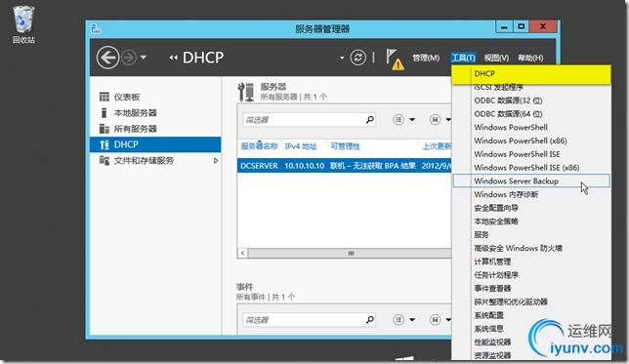Go back with the round back arrow
The width and height of the screenshot is (629, 364).
(107, 58)
